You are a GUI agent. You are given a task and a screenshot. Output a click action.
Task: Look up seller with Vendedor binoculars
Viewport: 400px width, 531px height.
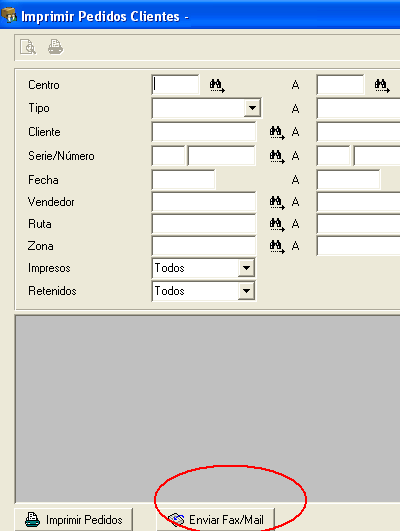pos(277,202)
